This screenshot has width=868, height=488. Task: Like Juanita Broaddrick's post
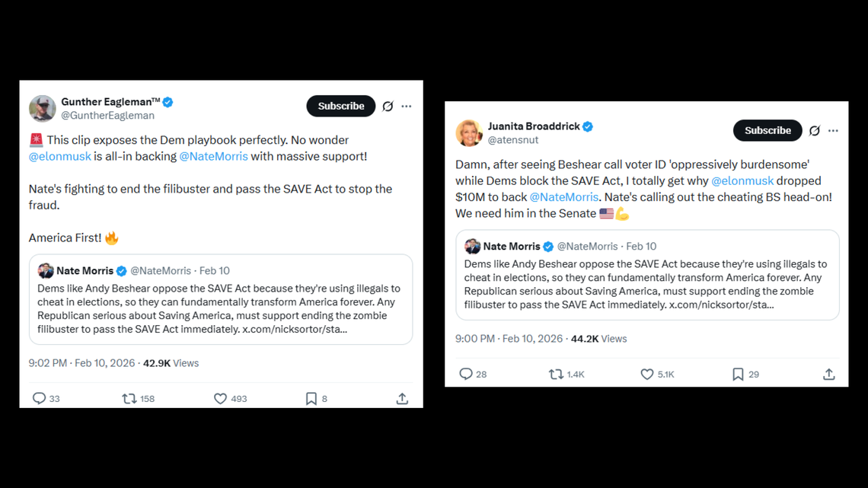[646, 374]
